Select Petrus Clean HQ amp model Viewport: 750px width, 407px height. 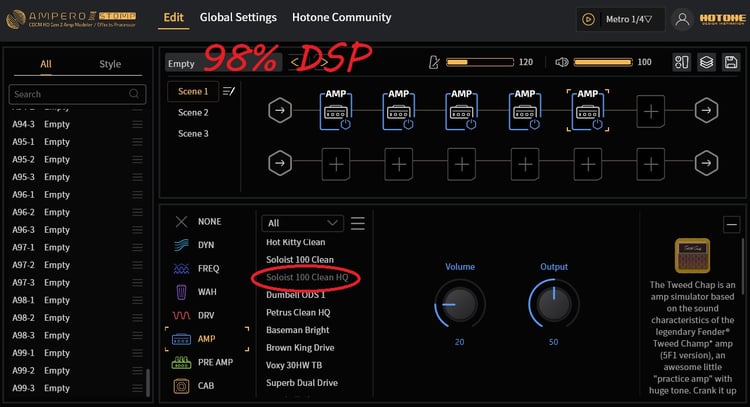pos(298,313)
